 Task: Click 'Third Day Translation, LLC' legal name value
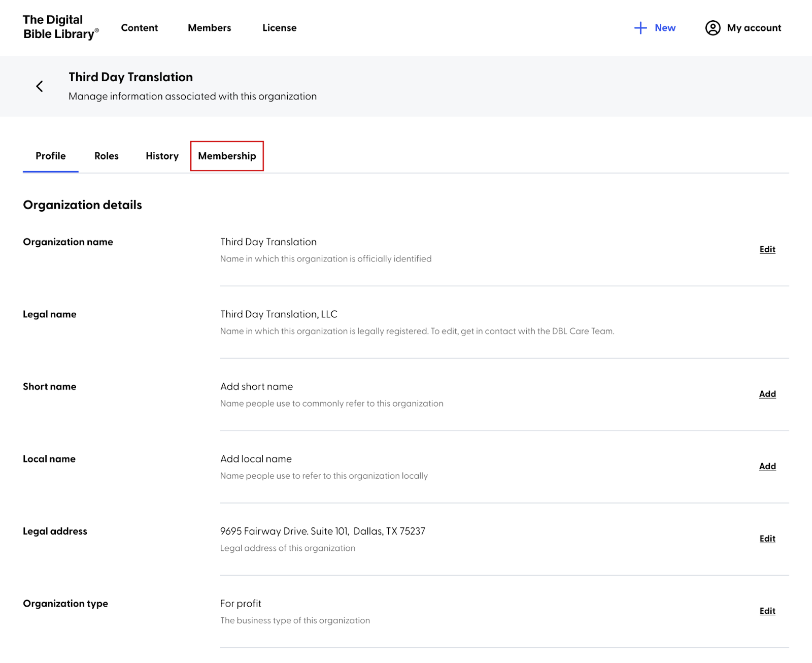279,314
